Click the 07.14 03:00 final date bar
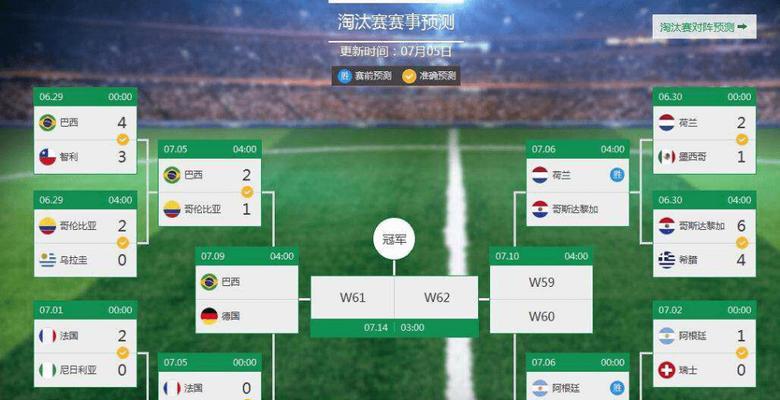The image size is (780, 400). [x=394, y=328]
